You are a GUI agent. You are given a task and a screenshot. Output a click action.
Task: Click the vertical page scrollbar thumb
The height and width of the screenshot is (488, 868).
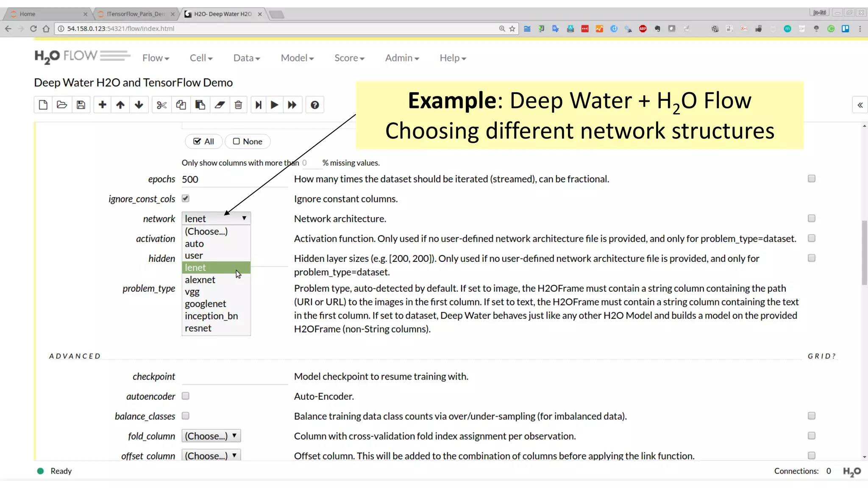[x=864, y=253]
